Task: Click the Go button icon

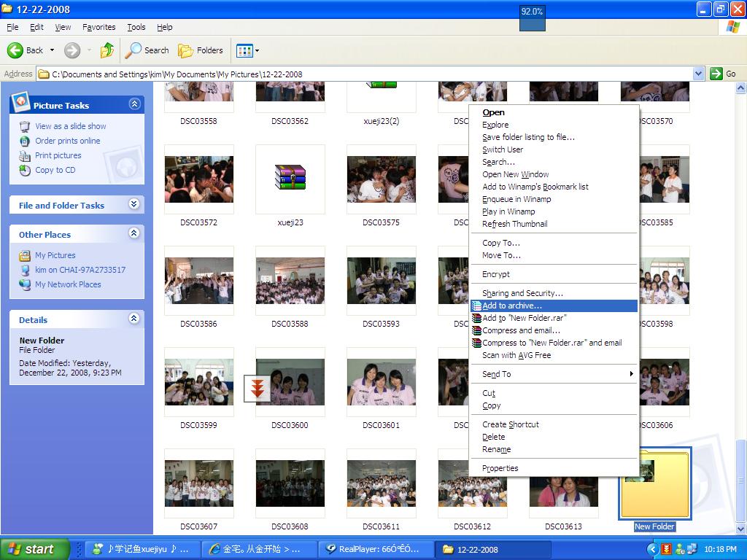Action: click(x=716, y=74)
